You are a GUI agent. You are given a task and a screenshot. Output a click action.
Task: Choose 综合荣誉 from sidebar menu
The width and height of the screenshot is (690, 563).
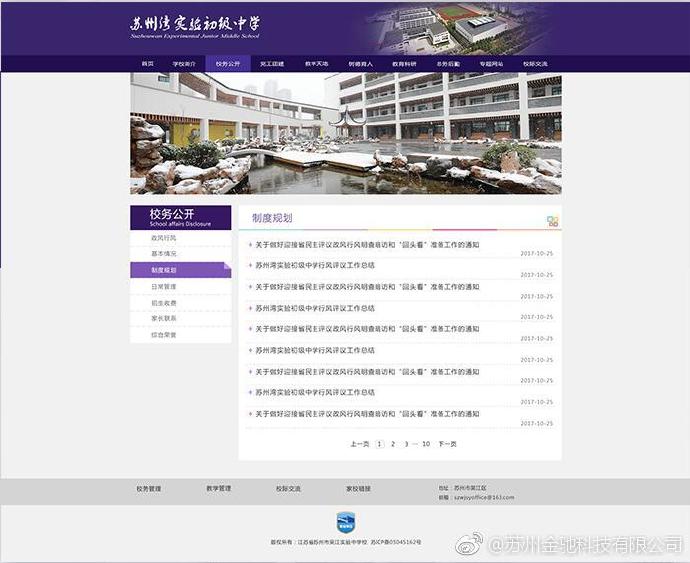tap(164, 335)
